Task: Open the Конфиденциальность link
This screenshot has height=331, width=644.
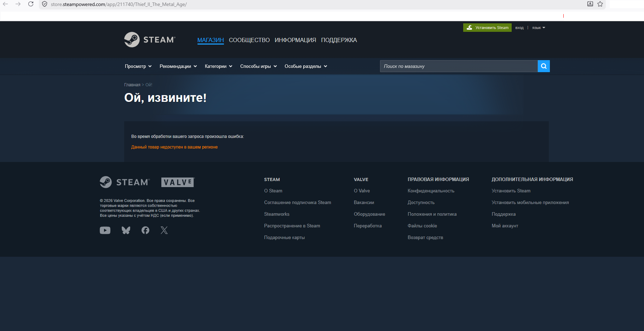Action: [x=431, y=191]
